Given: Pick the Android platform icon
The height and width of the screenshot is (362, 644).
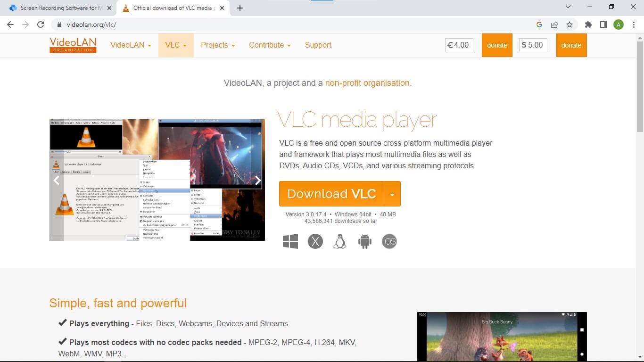Looking at the screenshot, I should (x=365, y=241).
